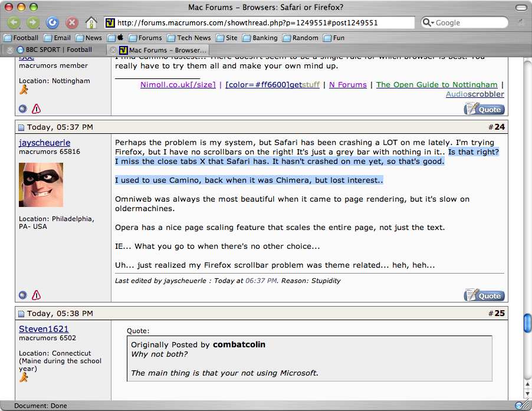
Task: Go forward with the green forward arrow
Action: (x=33, y=23)
